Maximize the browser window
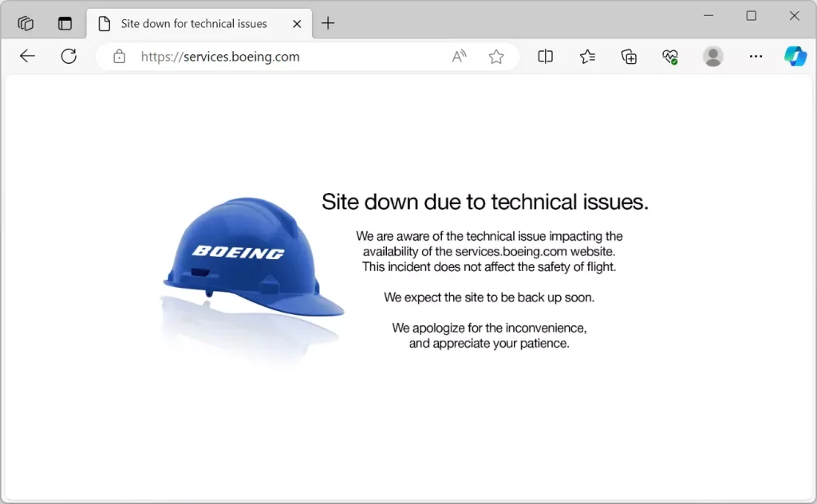Image resolution: width=817 pixels, height=504 pixels. [x=751, y=16]
